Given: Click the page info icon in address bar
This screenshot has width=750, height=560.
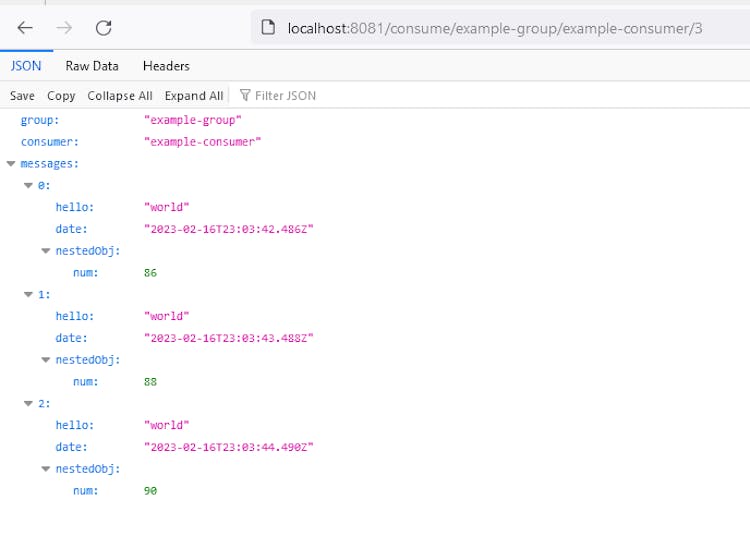Looking at the screenshot, I should coord(268,28).
